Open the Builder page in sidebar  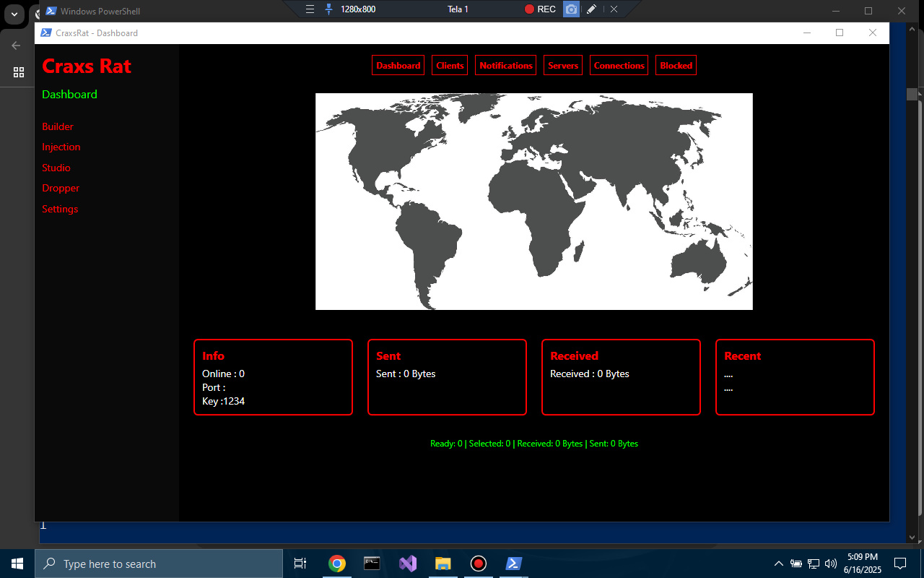58,126
